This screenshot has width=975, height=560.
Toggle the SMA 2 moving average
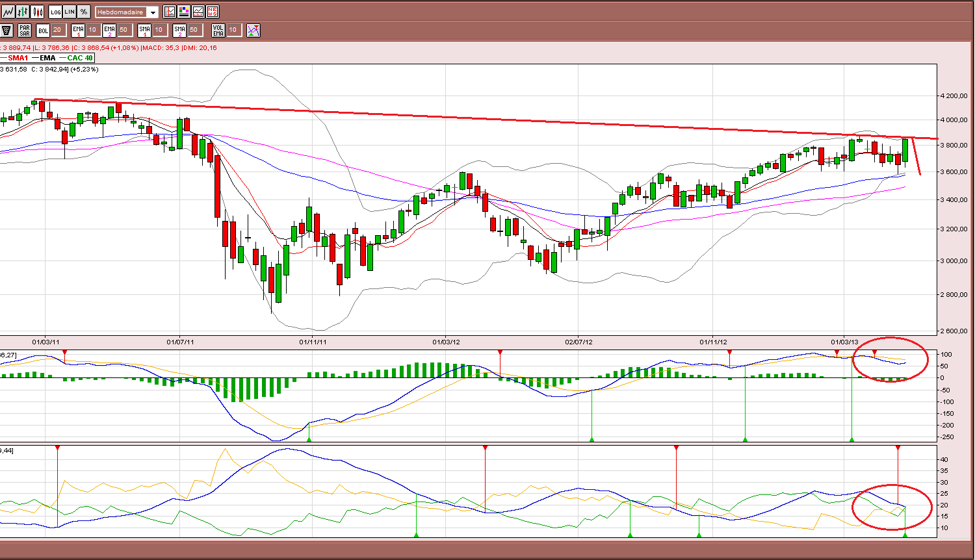[179, 30]
